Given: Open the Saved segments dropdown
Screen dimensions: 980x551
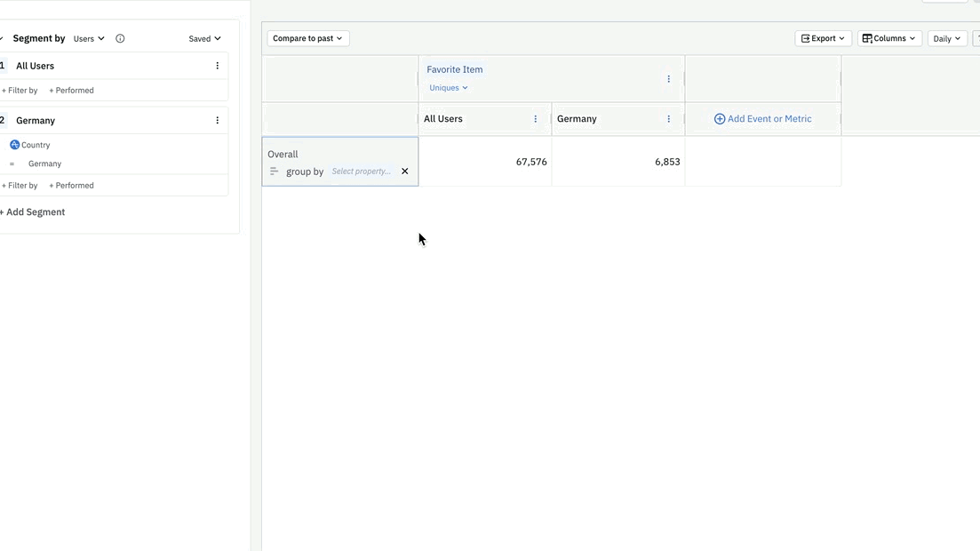Looking at the screenshot, I should [x=204, y=39].
